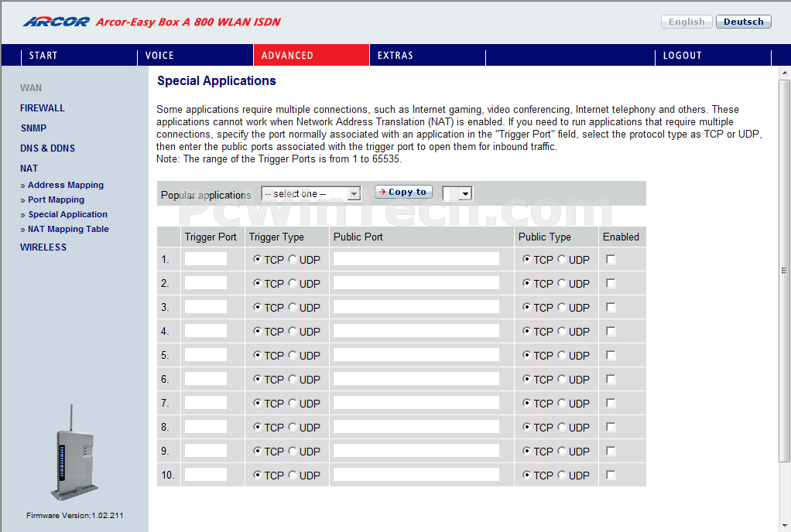Click Trigger Port field in row 6
Screen dimensions: 791x532
pyautogui.click(x=205, y=379)
